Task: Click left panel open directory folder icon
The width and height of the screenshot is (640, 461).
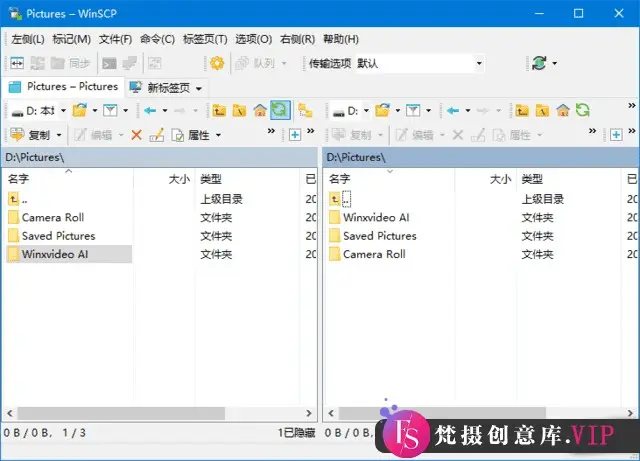Action: pos(80,110)
